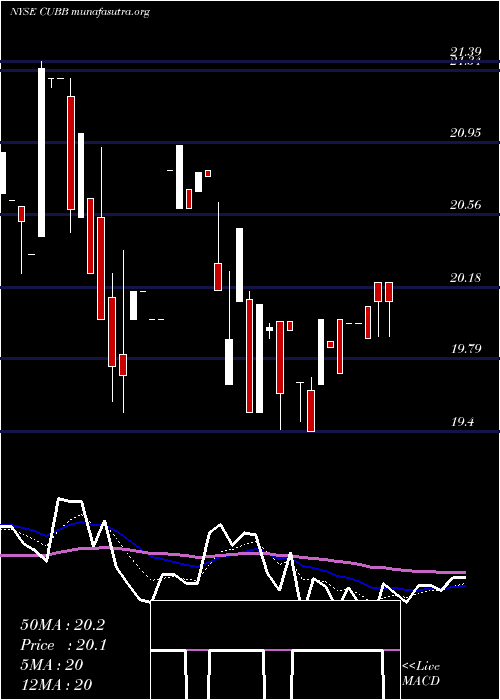Click the 5MA : 20 readout
The height and width of the screenshot is (700, 500).
52,665
